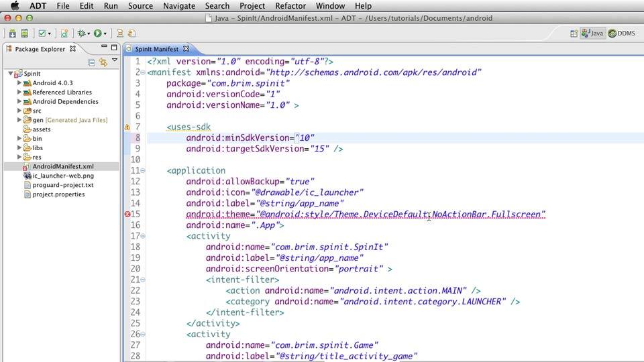
Task: Click the warning marker on line 7
Action: [x=127, y=127]
